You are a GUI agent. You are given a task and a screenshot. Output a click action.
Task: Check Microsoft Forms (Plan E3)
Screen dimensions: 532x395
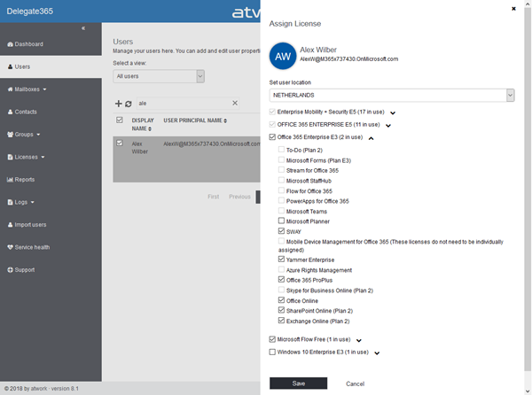tap(281, 159)
